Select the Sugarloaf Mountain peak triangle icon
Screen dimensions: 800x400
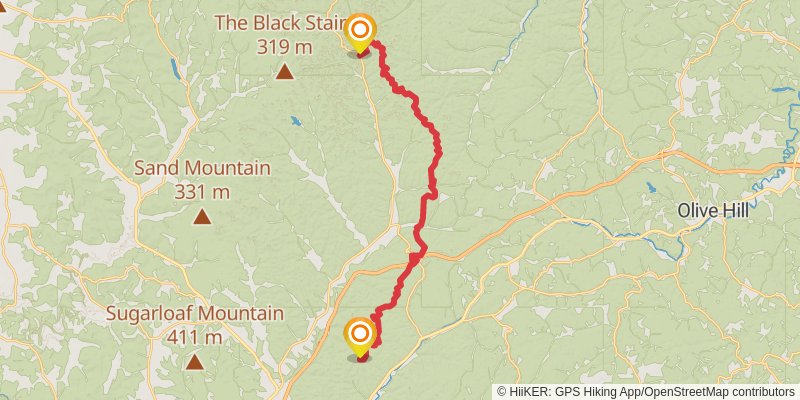[194, 362]
